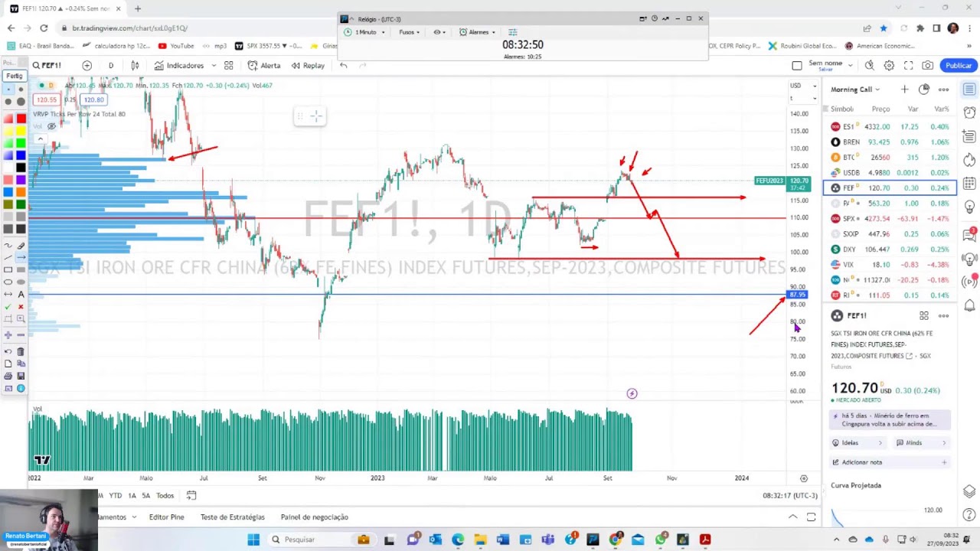Select the ES1! watchlist row
This screenshot has height=551, width=980.
click(x=890, y=126)
